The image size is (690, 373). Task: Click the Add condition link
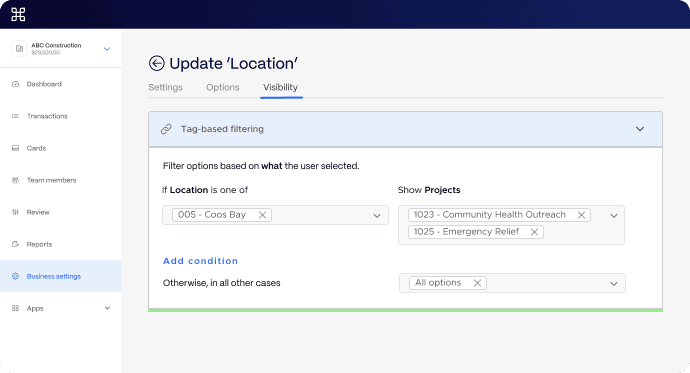(200, 261)
